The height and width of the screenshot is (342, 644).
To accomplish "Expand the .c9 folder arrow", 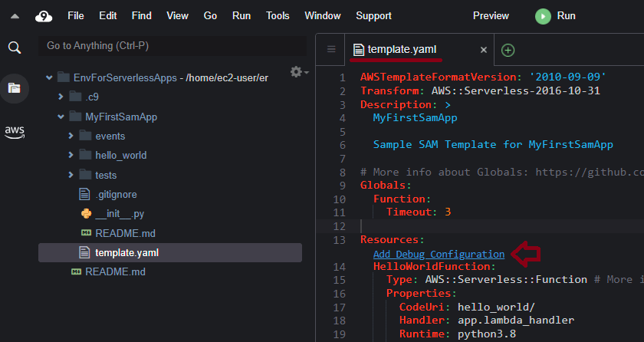I will [61, 97].
